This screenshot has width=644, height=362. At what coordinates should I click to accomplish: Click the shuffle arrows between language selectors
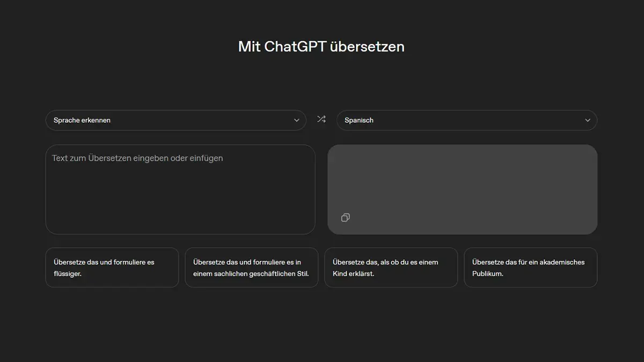coord(321,120)
